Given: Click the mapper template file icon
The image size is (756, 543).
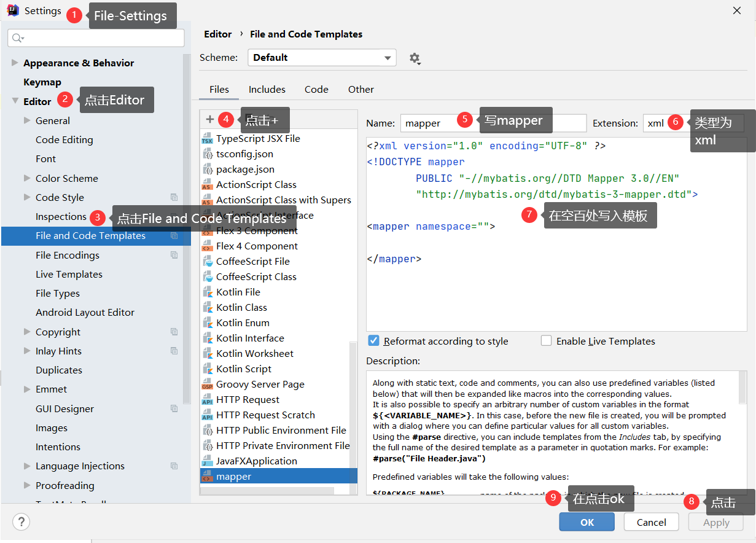Looking at the screenshot, I should click(207, 477).
